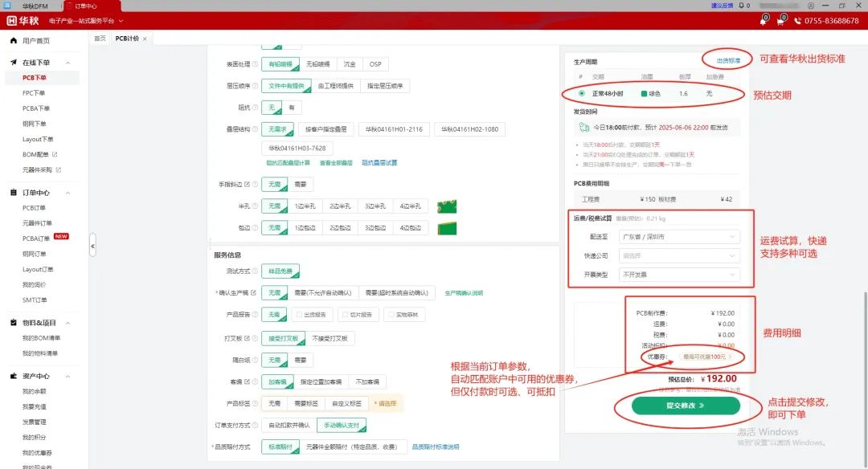This screenshot has width=868, height=469.
Task: Click the edit icon beside 确认生产稿
Action: coord(253,292)
